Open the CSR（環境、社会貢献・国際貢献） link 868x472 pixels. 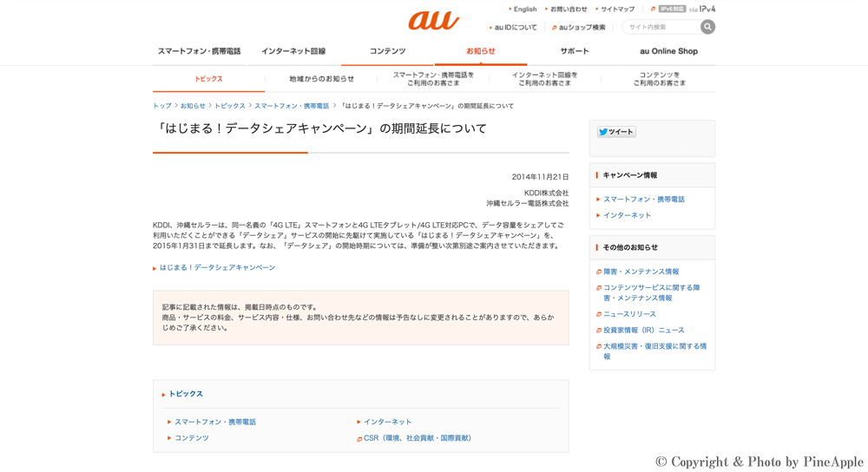click(419, 438)
